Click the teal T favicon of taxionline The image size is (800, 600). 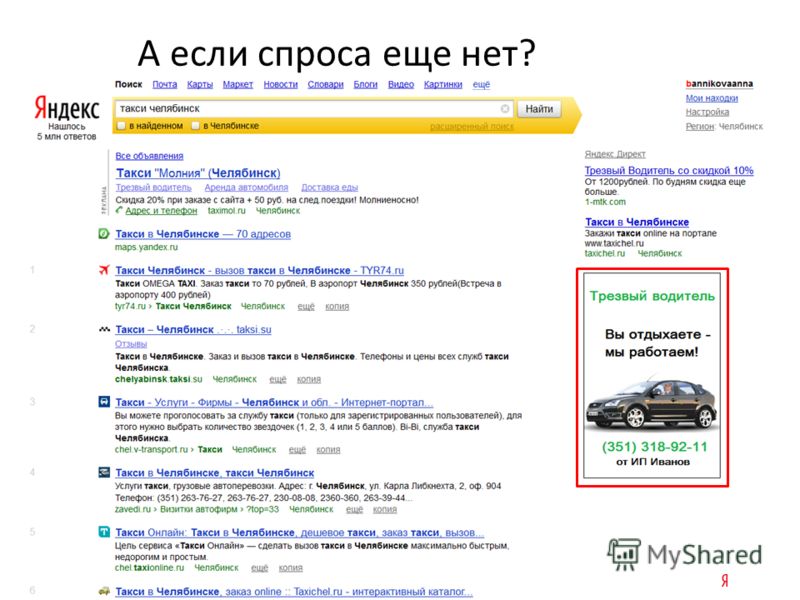(x=104, y=532)
